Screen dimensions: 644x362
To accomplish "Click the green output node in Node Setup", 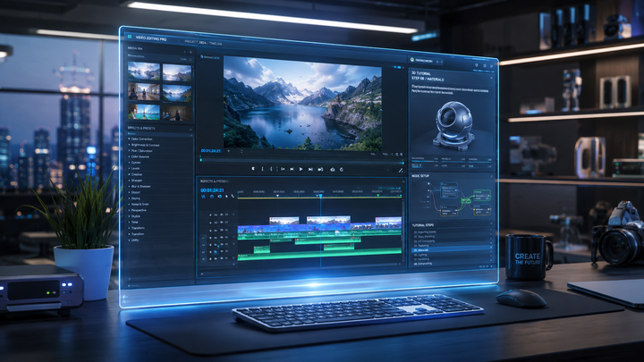I will (x=482, y=194).
